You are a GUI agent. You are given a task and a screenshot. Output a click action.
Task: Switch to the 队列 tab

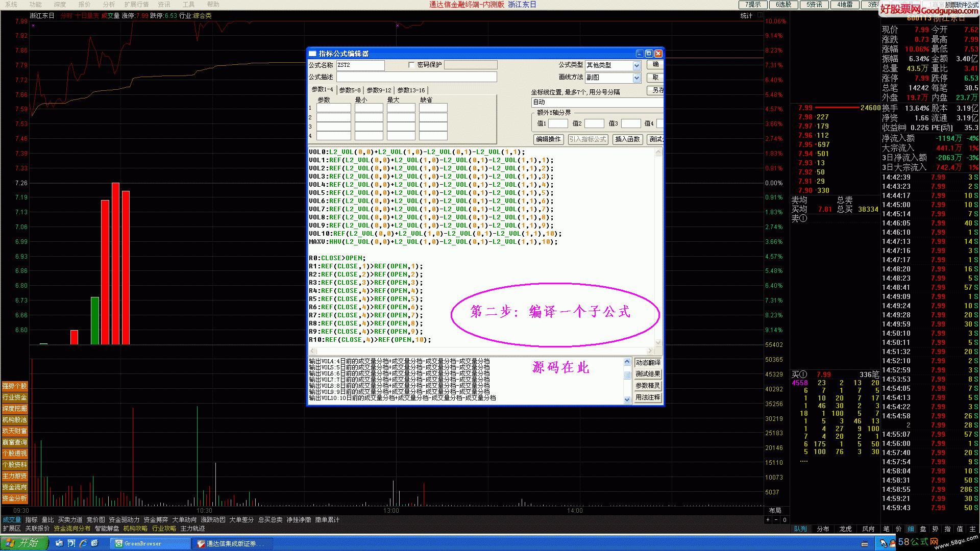pyautogui.click(x=801, y=529)
